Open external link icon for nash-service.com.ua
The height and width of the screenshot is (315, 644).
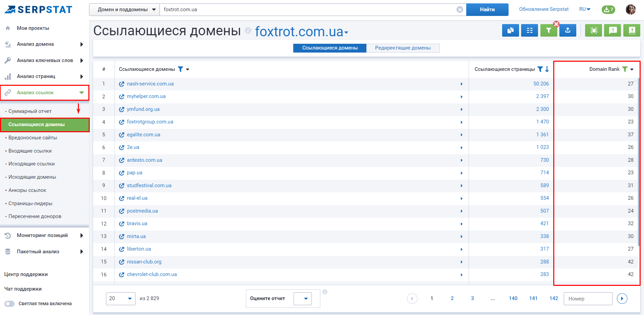[122, 84]
